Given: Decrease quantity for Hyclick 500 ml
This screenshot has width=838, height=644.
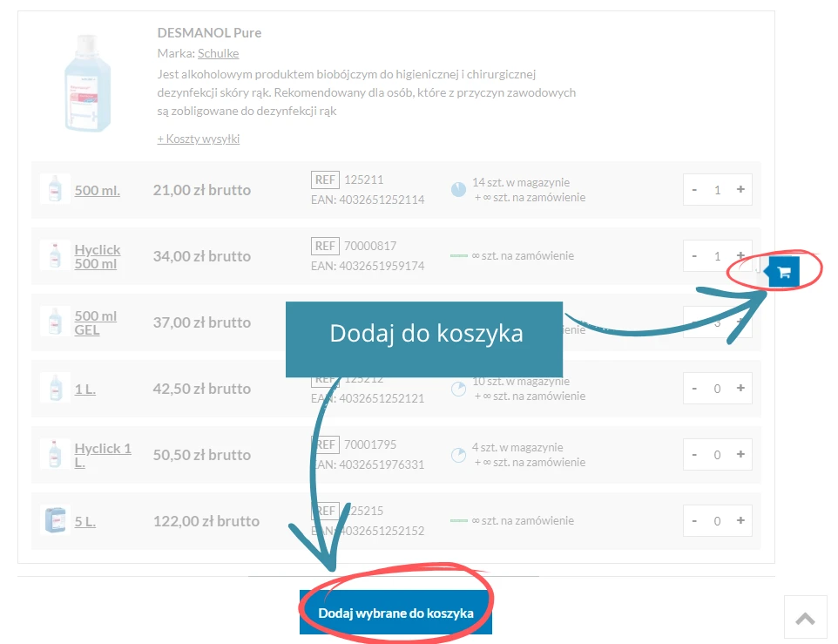Looking at the screenshot, I should [694, 256].
